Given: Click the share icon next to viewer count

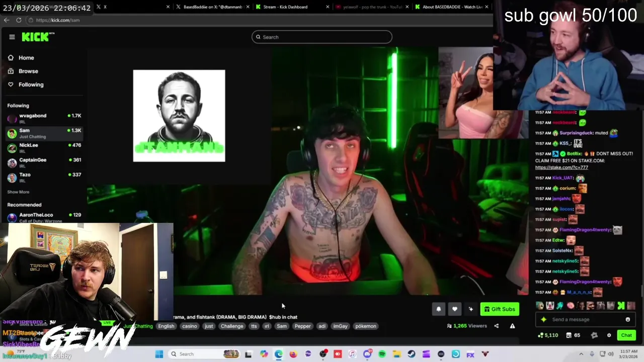Looking at the screenshot, I should click(x=496, y=326).
